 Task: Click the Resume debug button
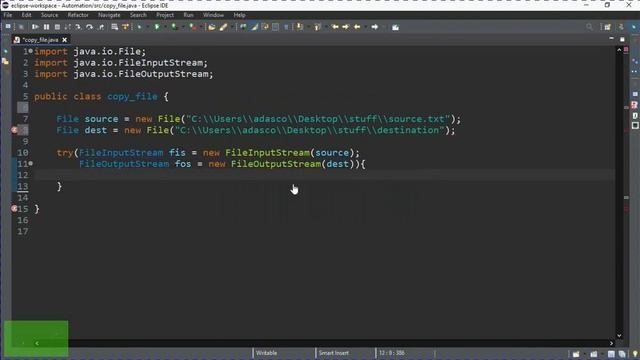tap(35, 27)
